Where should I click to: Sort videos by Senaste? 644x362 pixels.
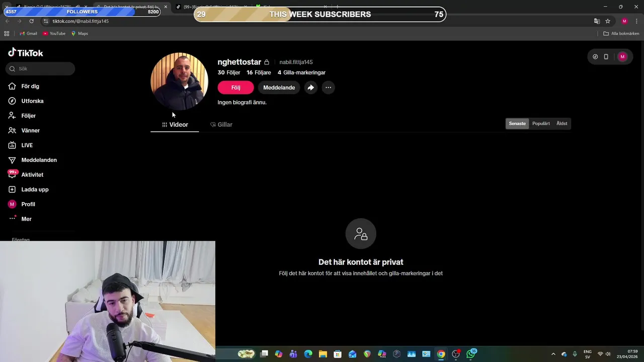coord(517,124)
